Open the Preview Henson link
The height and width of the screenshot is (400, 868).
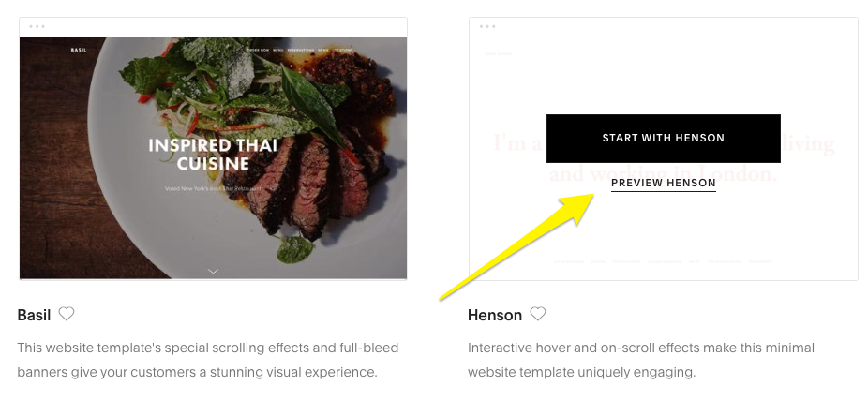coord(663,183)
